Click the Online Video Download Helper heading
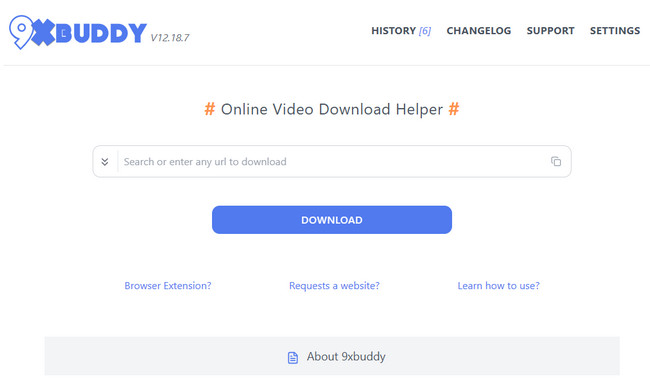Screen dimensions: 650x385 pyautogui.click(x=332, y=109)
